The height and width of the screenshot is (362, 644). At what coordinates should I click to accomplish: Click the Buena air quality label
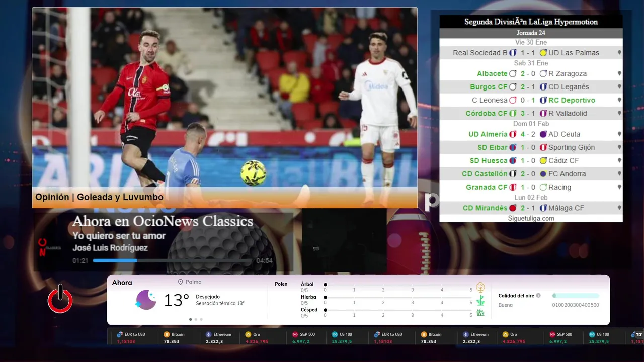[x=505, y=305]
